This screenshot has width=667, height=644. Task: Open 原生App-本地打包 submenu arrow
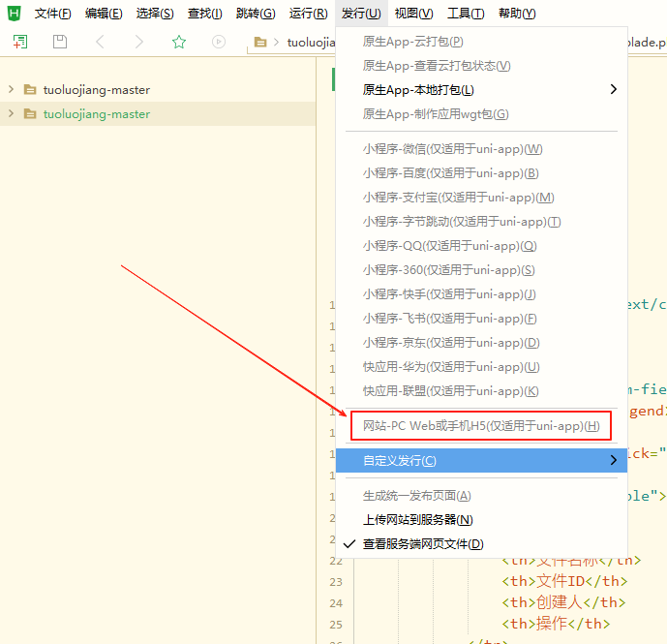[613, 89]
